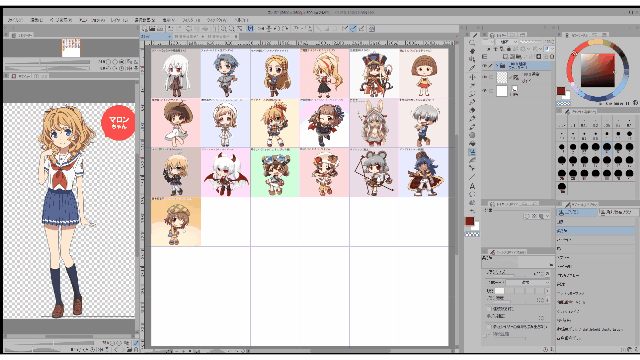The image size is (640, 360).
Task: Select the highlighted sub tool row in list
Action: click(596, 231)
